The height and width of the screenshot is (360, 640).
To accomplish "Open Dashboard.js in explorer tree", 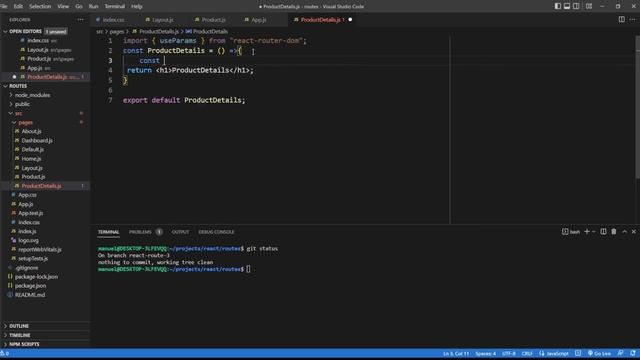I will click(x=37, y=140).
